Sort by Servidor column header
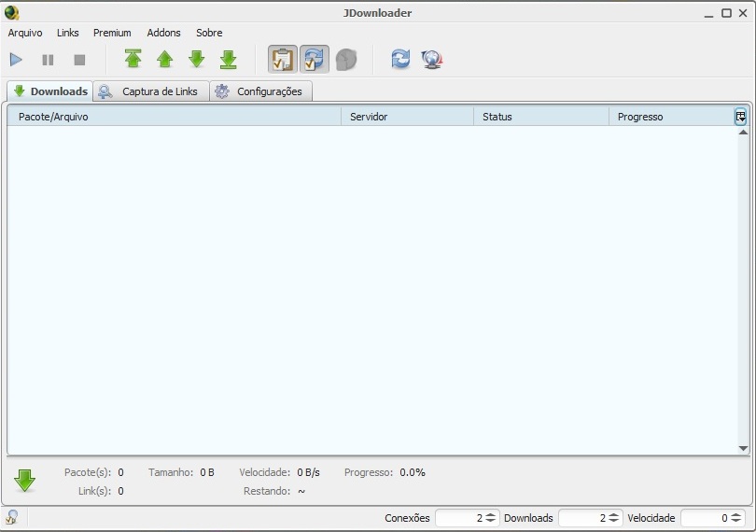The image size is (756, 532). pos(408,117)
